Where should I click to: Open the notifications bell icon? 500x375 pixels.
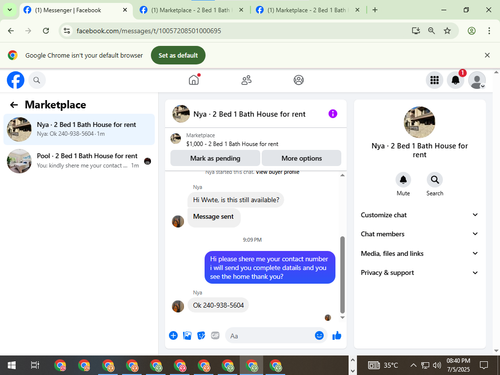(456, 80)
